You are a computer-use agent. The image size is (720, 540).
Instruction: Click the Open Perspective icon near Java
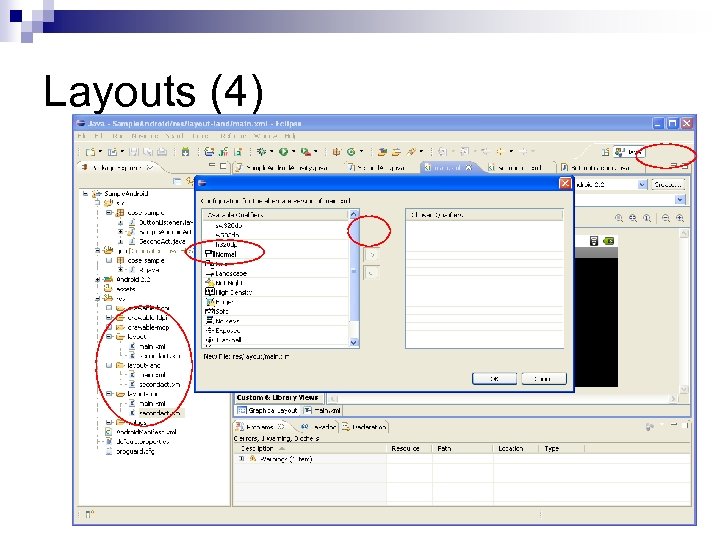coord(606,152)
